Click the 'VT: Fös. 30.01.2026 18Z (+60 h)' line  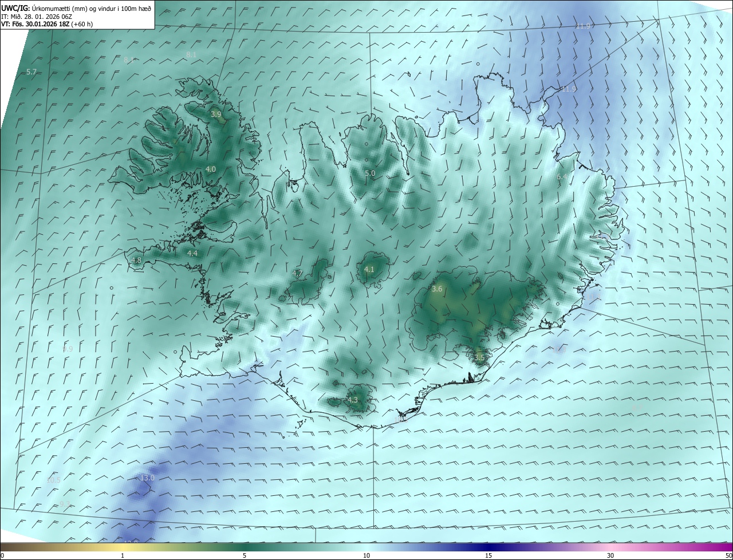coord(48,24)
